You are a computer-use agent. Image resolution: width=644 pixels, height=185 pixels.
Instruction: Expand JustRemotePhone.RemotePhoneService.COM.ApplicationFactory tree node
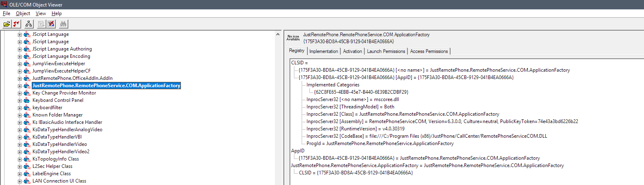pyautogui.click(x=20, y=86)
